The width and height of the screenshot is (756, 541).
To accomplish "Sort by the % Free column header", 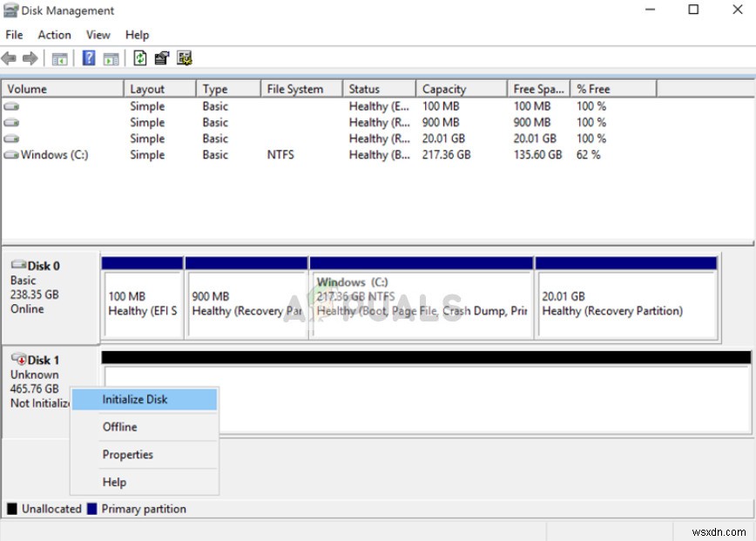I will coord(613,89).
